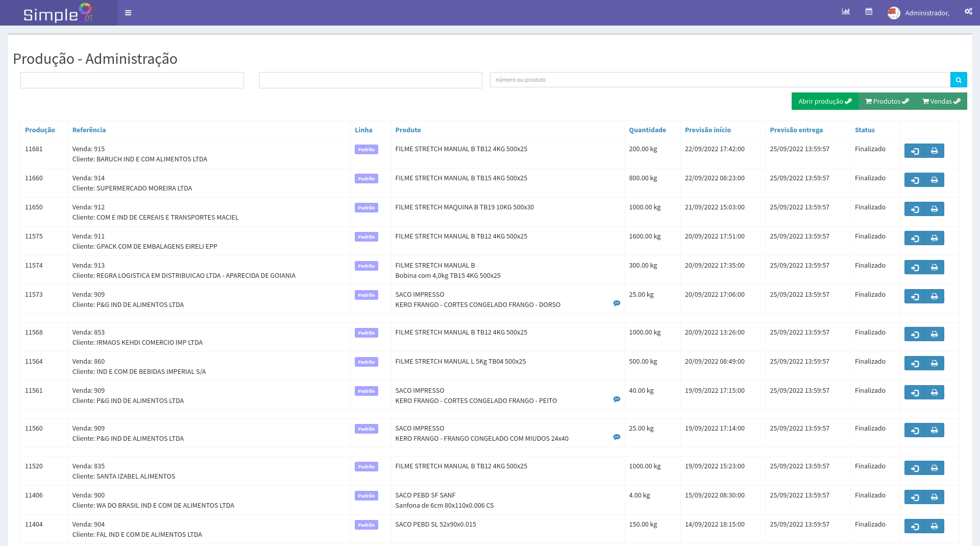Go to Vendas
The image size is (980, 546).
(x=941, y=102)
